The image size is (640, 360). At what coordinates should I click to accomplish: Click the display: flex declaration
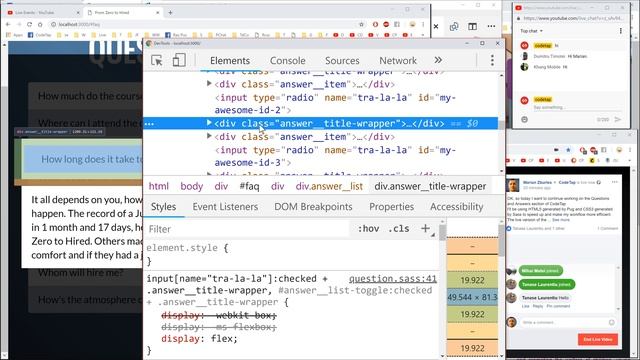click(199, 339)
